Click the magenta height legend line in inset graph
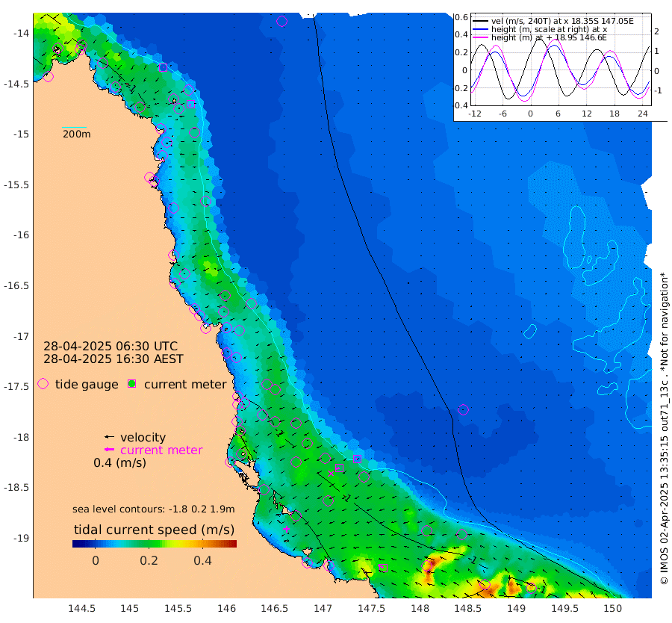 [480, 37]
